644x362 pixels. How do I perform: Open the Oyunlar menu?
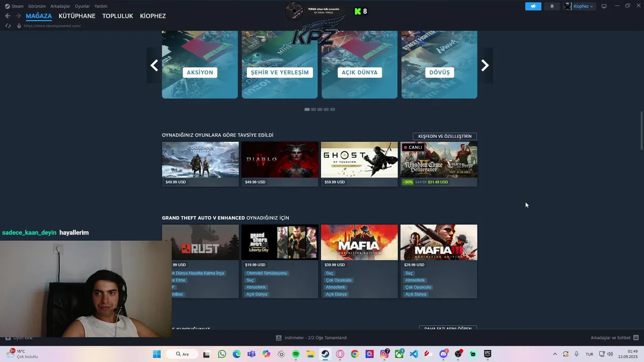tap(83, 6)
